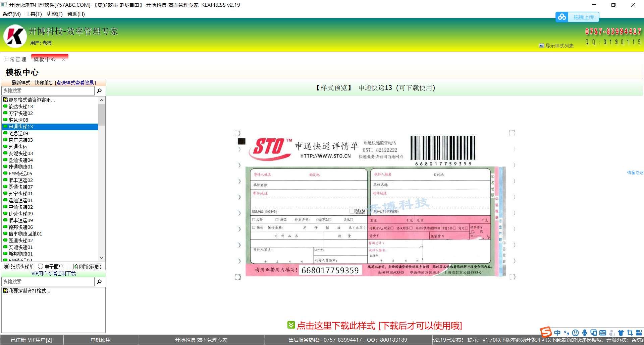
Task: Select 顺丰速运02 template
Action: coord(20,180)
